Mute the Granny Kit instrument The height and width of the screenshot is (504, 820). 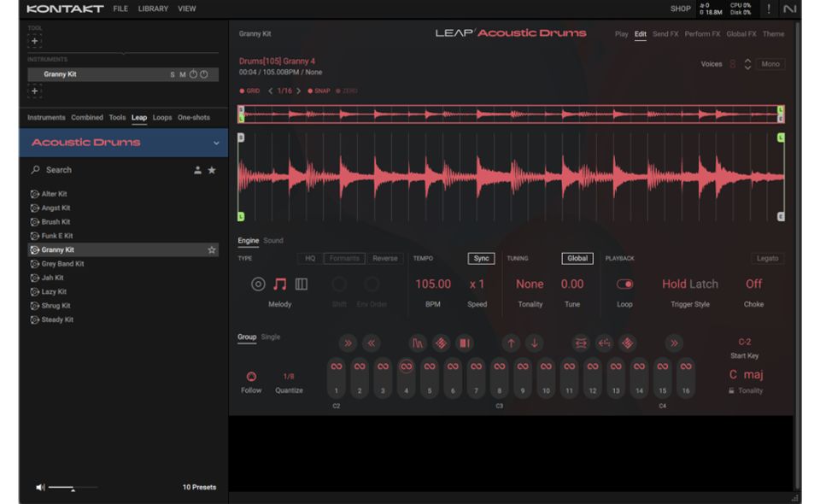pyautogui.click(x=182, y=75)
